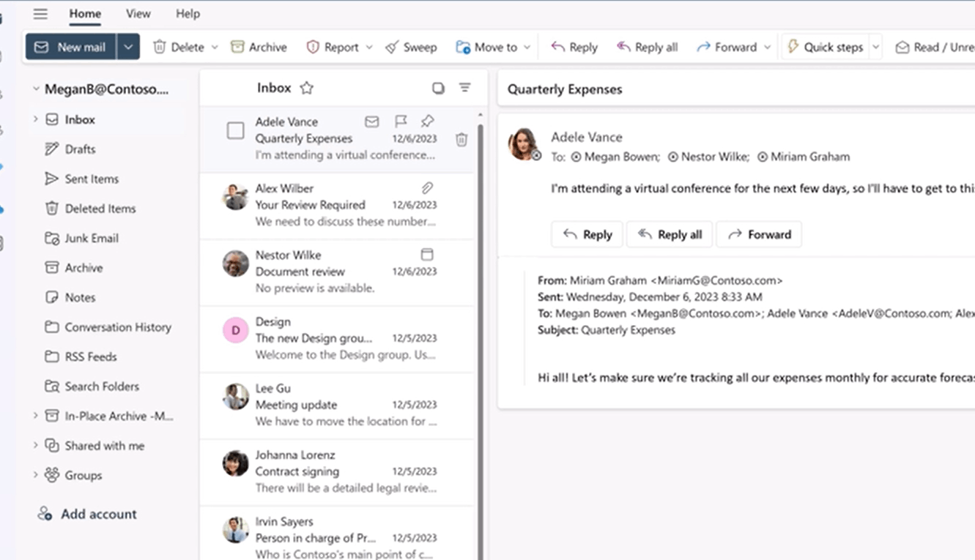Favorite the Inbox with star icon
Screen dimensions: 975x560
[x=306, y=88]
